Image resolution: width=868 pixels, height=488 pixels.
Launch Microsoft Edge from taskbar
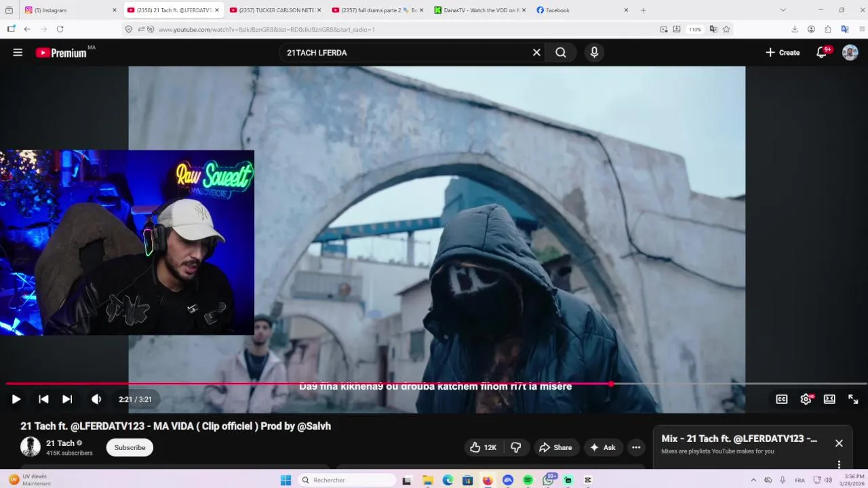(x=448, y=480)
